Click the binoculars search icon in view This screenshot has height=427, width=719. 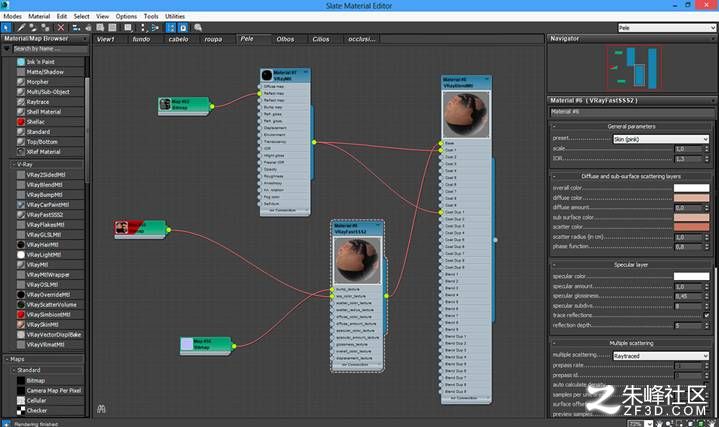click(101, 409)
